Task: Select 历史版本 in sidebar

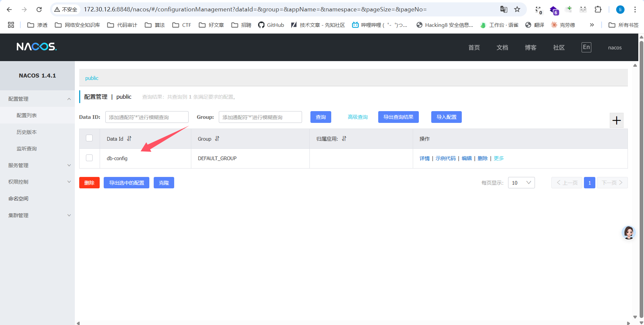Action: tap(37, 132)
